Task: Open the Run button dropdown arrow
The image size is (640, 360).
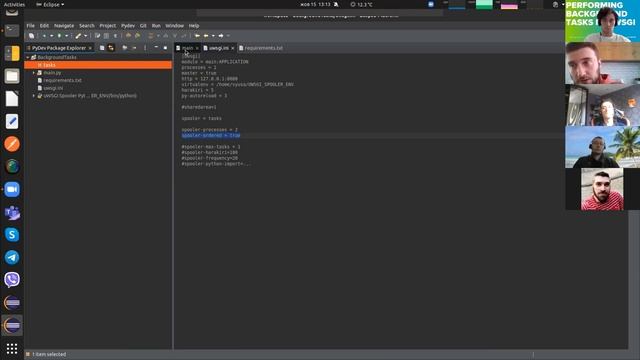Action: point(67,36)
